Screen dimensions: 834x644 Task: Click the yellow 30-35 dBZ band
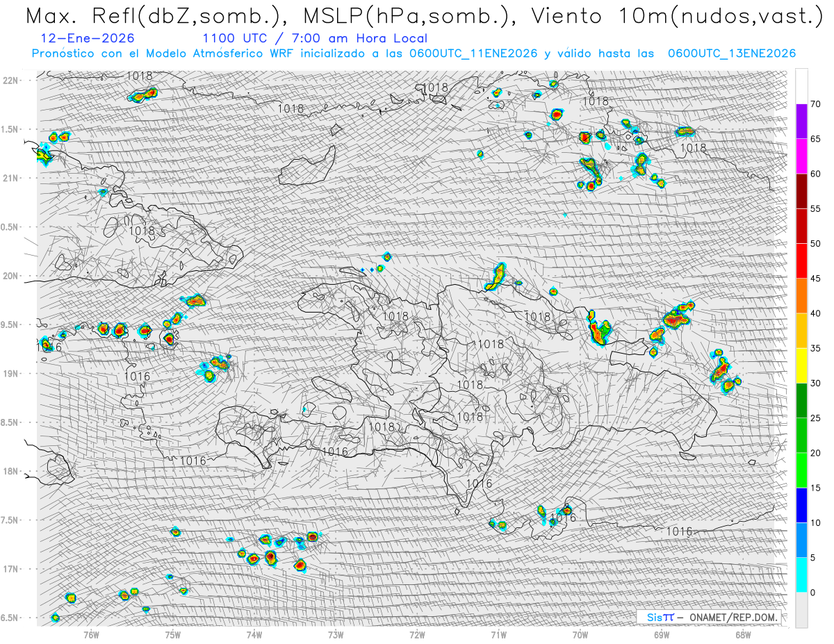pos(801,365)
